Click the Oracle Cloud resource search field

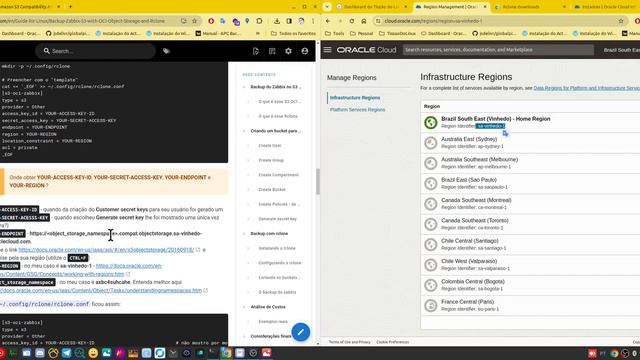tap(498, 50)
